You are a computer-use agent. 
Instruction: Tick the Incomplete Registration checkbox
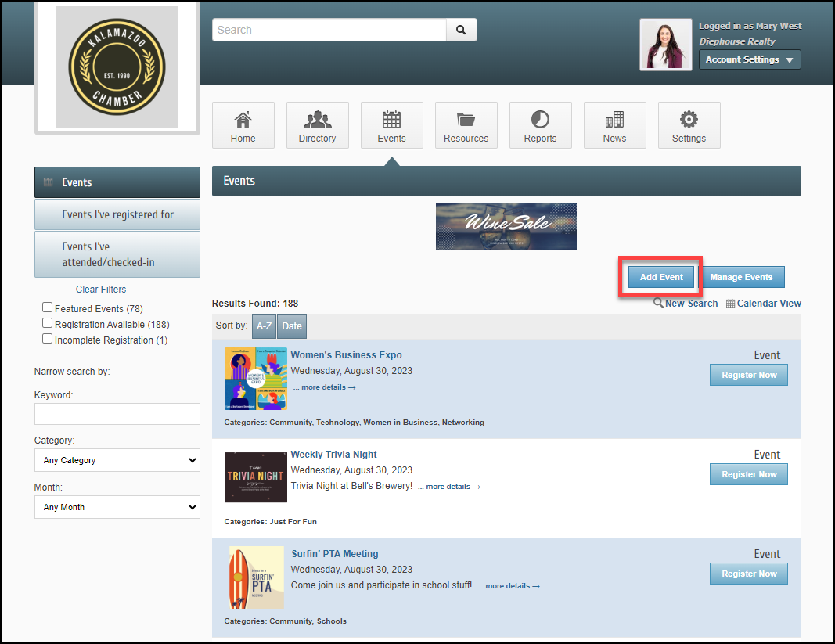pos(48,340)
